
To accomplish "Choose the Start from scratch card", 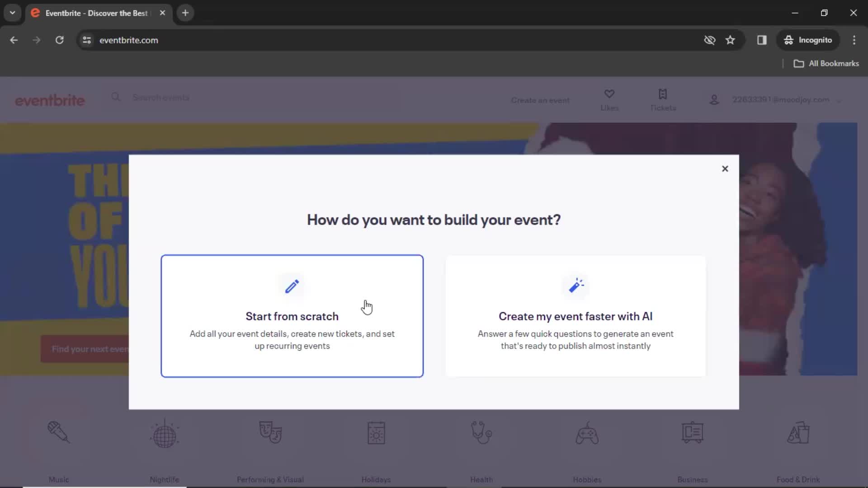I will [x=292, y=316].
